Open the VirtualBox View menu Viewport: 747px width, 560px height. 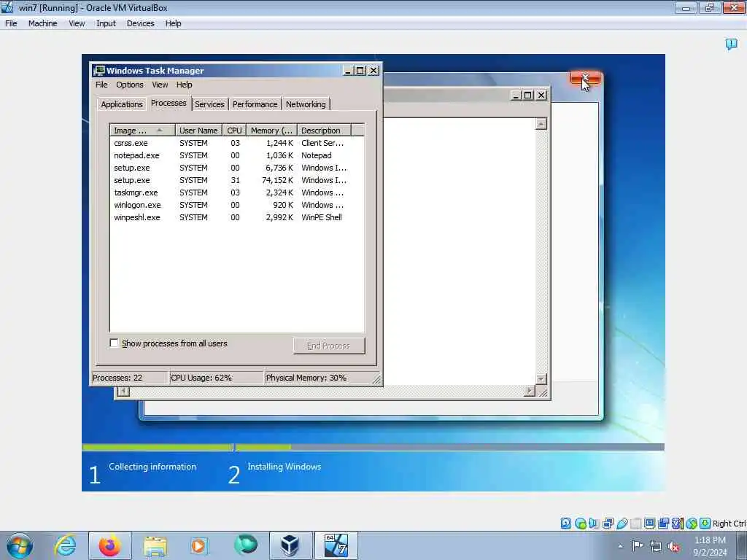tap(77, 23)
